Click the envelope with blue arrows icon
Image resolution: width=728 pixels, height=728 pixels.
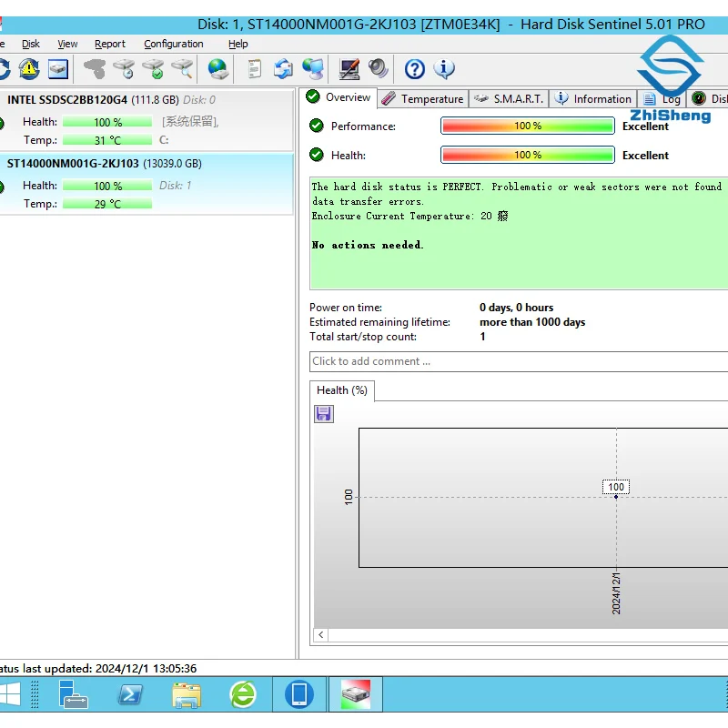[283, 69]
